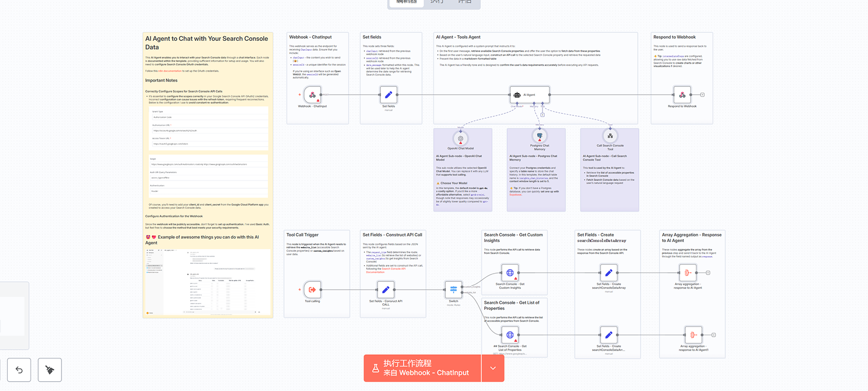Click the execute workflow from Webhook button
Screen dimensions: 868x391
[x=422, y=368]
